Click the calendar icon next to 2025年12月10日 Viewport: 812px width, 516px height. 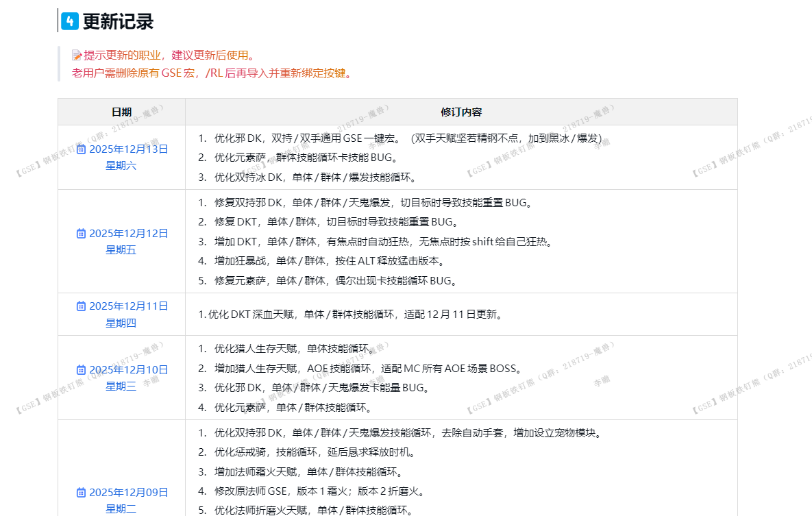81,369
